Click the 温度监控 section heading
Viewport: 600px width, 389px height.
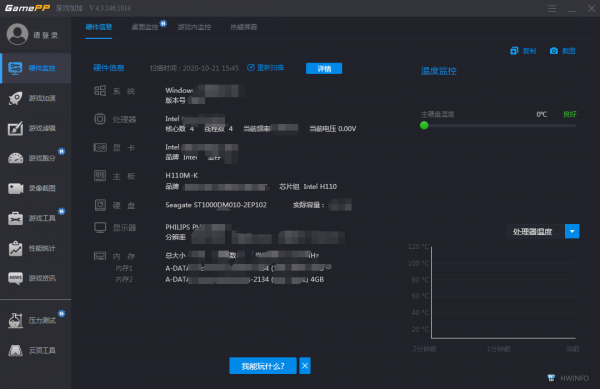click(x=439, y=71)
